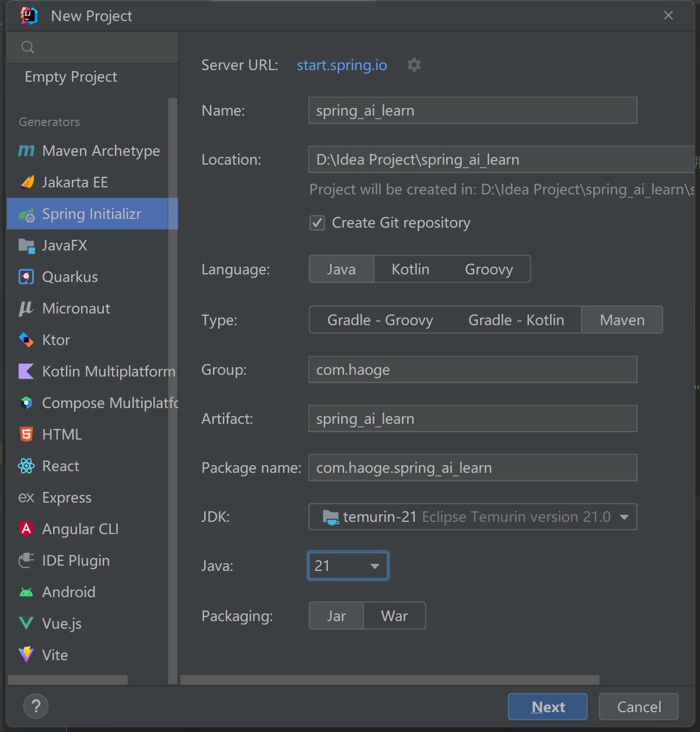Click the Express ex icon
Image resolution: width=700 pixels, height=732 pixels.
coord(26,497)
